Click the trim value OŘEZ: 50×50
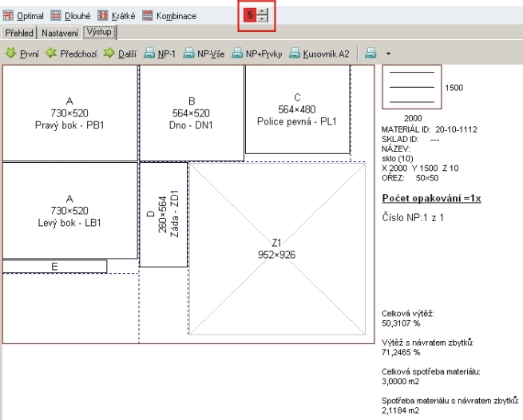Image resolution: width=523 pixels, height=420 pixels. [410, 178]
